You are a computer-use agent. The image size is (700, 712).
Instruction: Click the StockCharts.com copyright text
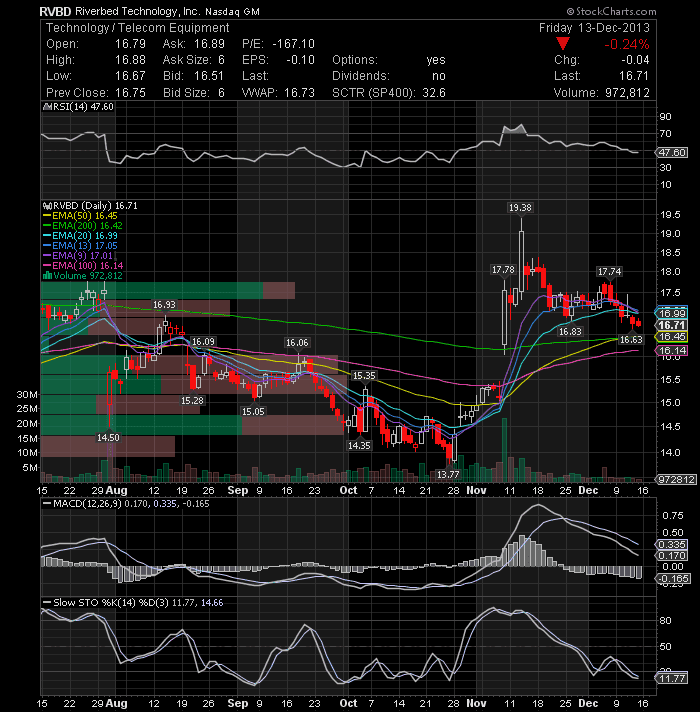coord(611,11)
